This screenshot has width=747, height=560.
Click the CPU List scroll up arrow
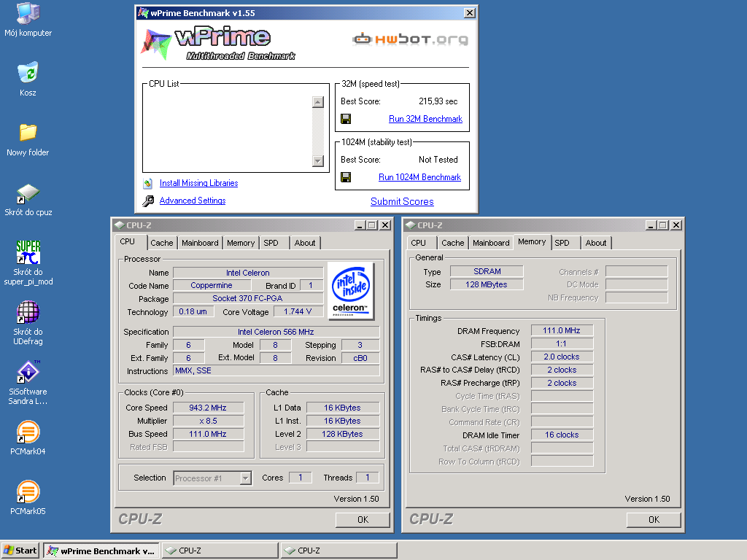click(318, 102)
